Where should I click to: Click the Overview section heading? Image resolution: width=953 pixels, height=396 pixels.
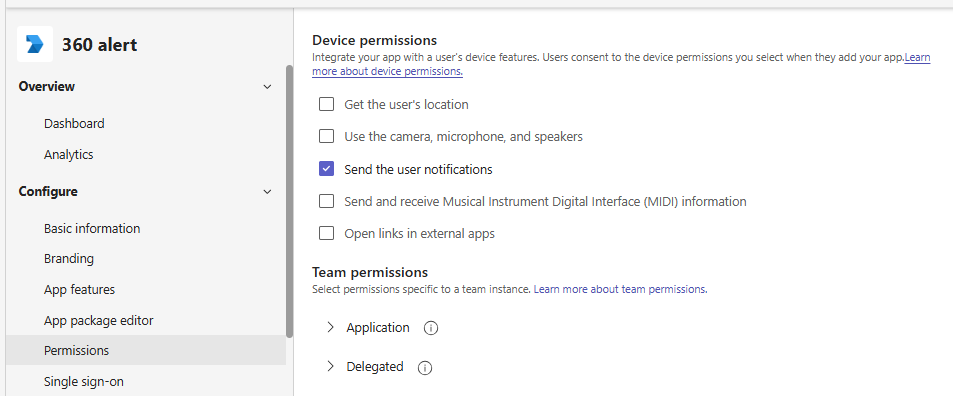(47, 86)
